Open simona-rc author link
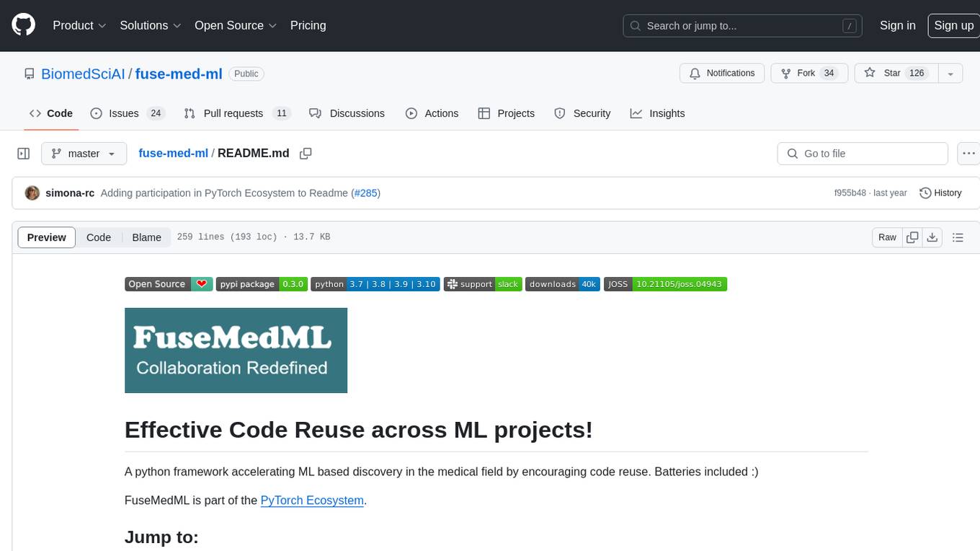The width and height of the screenshot is (980, 551). [x=70, y=193]
